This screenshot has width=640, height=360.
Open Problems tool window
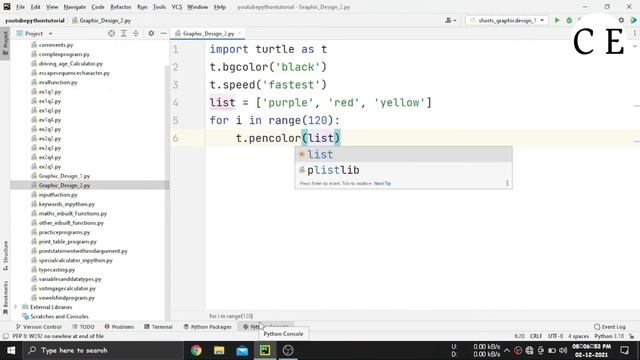(x=119, y=327)
